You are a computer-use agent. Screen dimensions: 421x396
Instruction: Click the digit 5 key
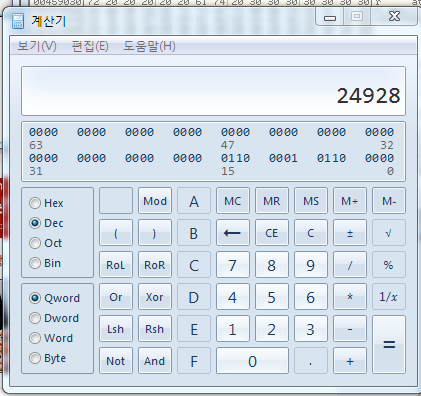272,297
